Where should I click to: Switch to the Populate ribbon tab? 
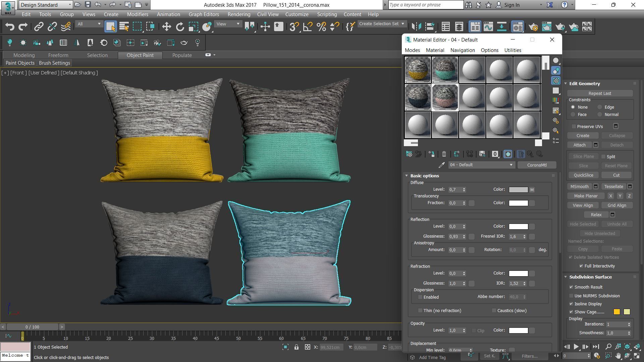click(x=182, y=55)
